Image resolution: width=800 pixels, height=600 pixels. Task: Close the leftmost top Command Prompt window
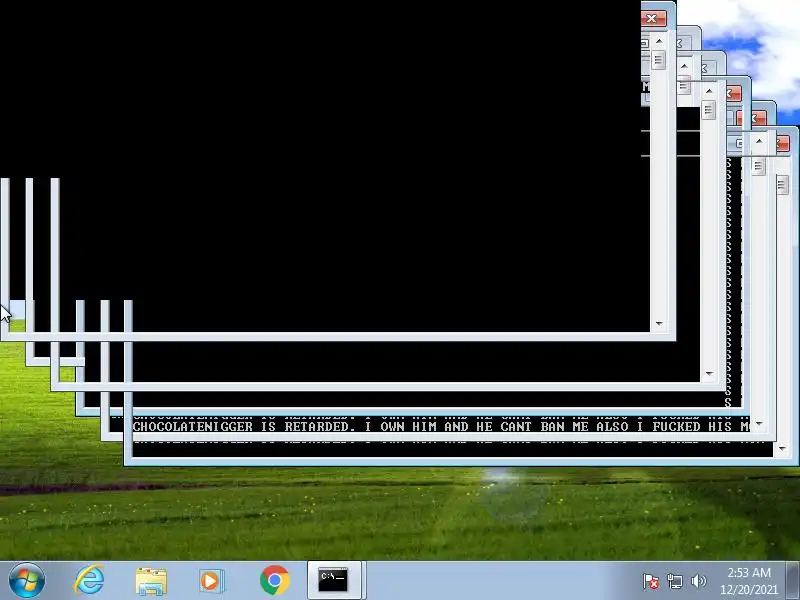click(x=654, y=19)
